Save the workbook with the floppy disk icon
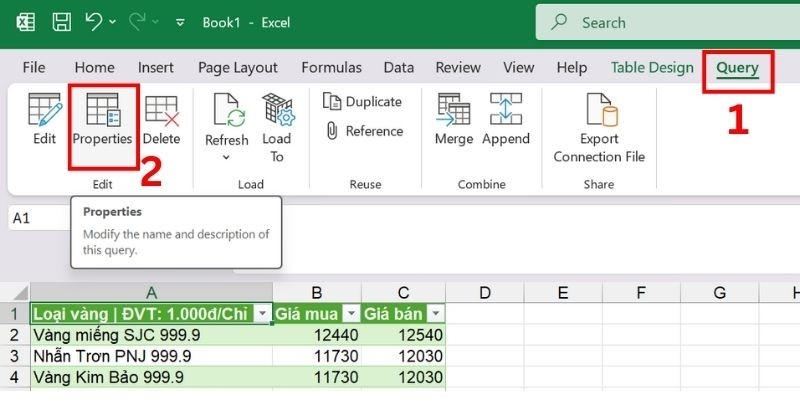The height and width of the screenshot is (407, 800). pyautogui.click(x=62, y=22)
